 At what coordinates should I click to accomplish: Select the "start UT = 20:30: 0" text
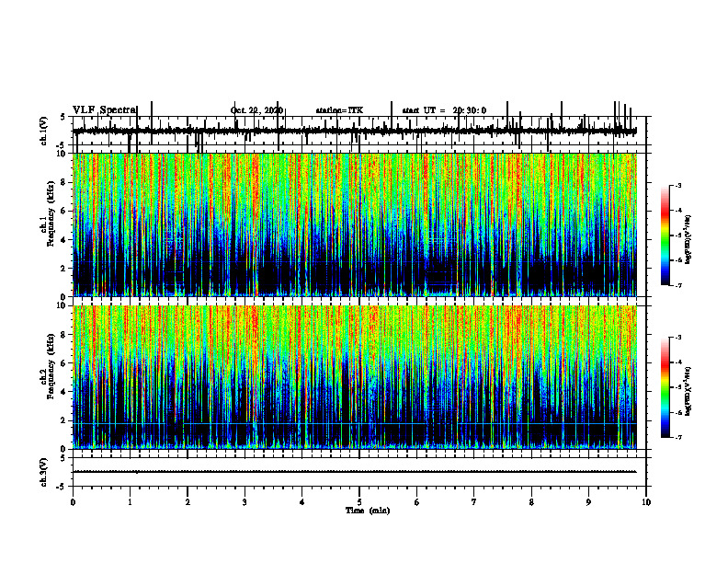point(444,110)
